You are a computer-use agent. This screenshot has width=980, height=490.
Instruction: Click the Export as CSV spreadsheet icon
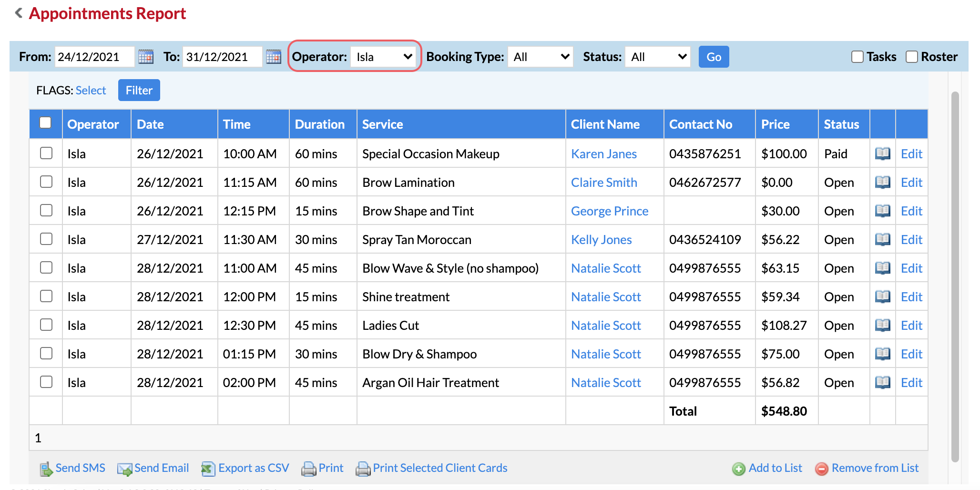click(x=208, y=469)
